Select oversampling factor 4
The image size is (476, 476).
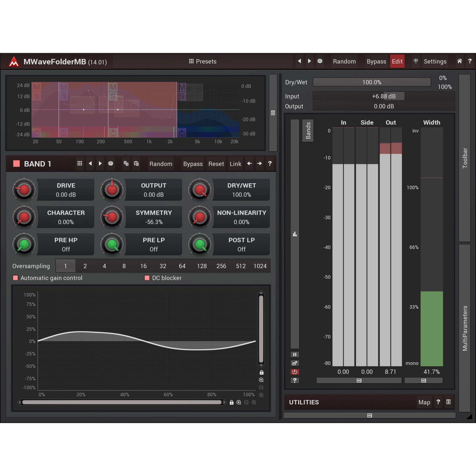[104, 266]
